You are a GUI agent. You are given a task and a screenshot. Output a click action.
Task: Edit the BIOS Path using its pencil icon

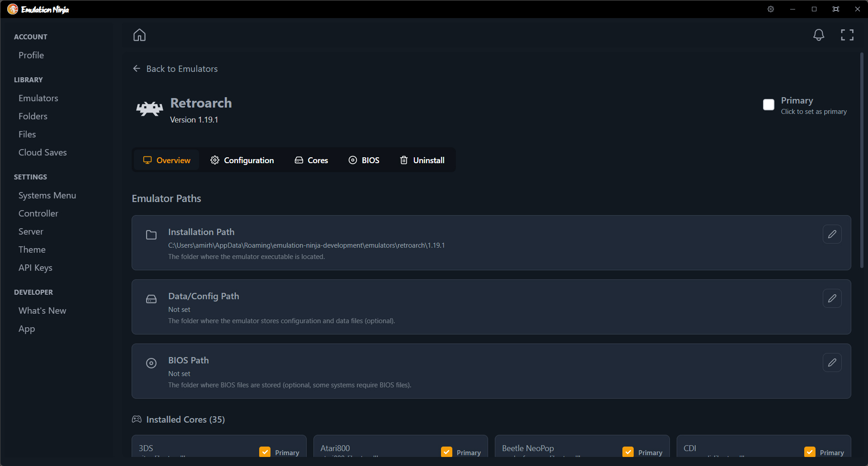pyautogui.click(x=832, y=362)
